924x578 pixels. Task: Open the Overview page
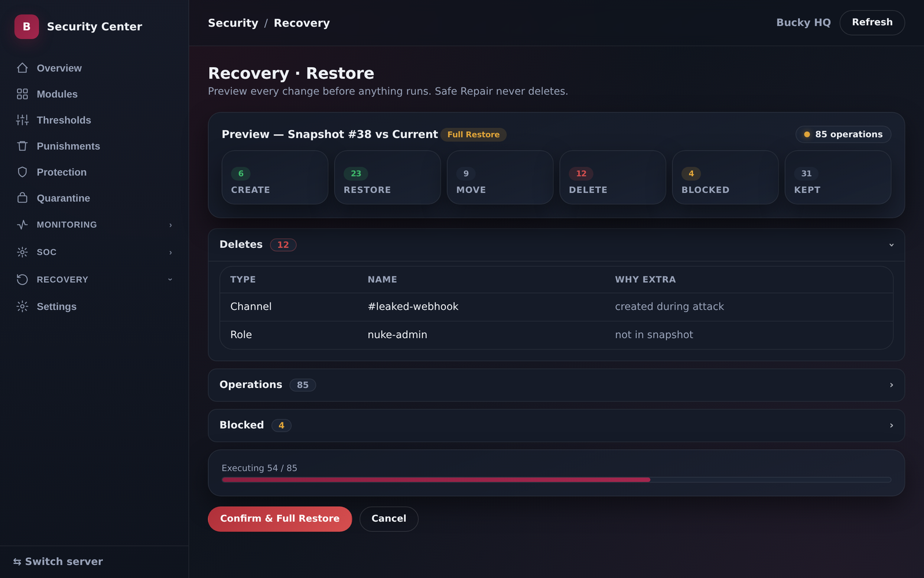click(94, 68)
